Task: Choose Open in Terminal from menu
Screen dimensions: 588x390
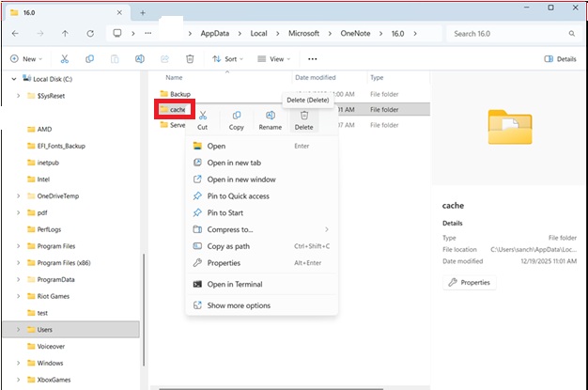Action: (234, 284)
